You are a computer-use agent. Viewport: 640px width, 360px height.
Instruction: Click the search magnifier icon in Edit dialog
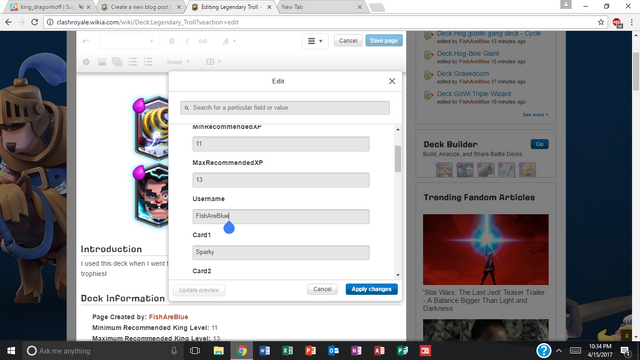(x=187, y=108)
